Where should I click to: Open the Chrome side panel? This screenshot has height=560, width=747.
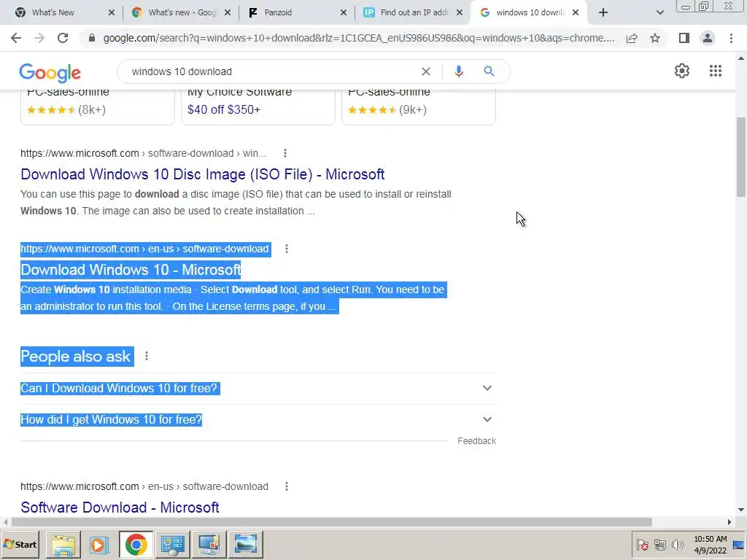click(x=684, y=38)
